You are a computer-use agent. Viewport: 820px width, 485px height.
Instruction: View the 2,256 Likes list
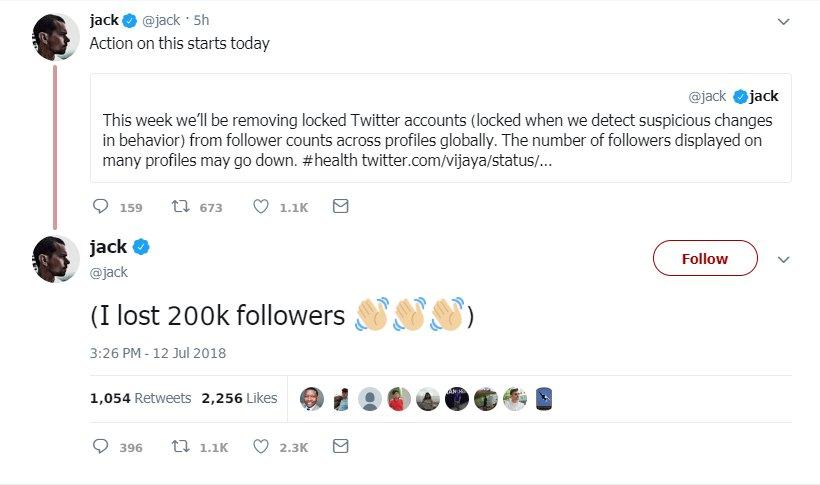coord(239,398)
